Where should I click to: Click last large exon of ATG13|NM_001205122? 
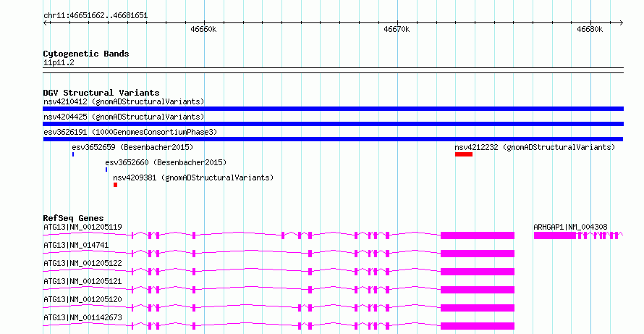[478, 272]
